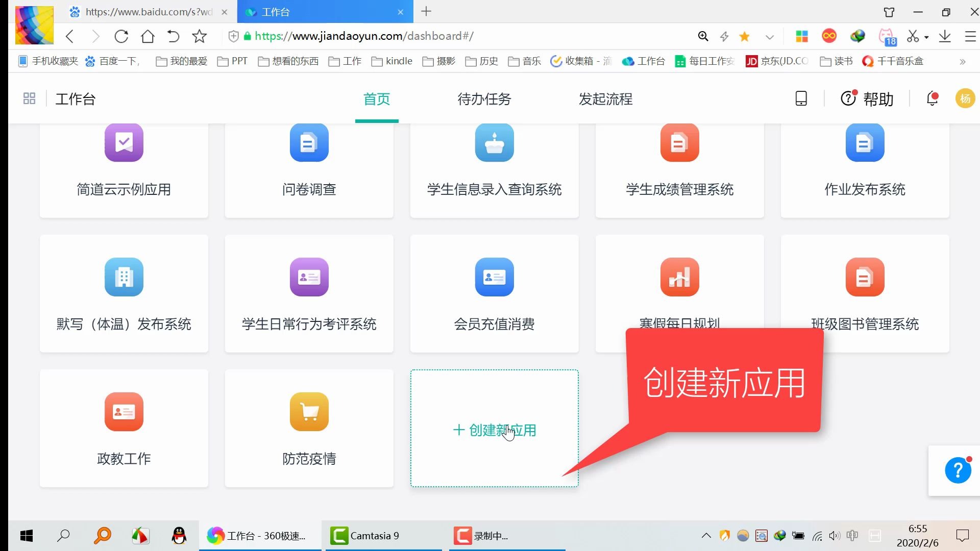980x551 pixels.
Task: Open 班级图书管理系统 app
Action: pyautogui.click(x=865, y=293)
